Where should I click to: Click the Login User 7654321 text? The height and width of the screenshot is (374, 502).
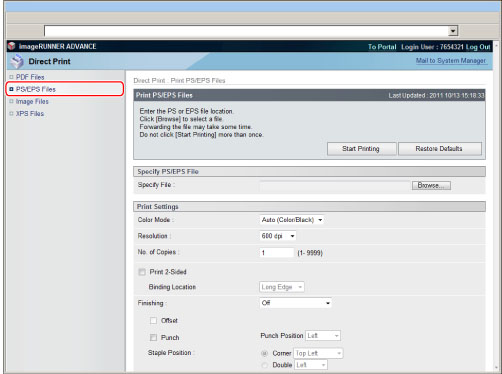click(x=432, y=47)
